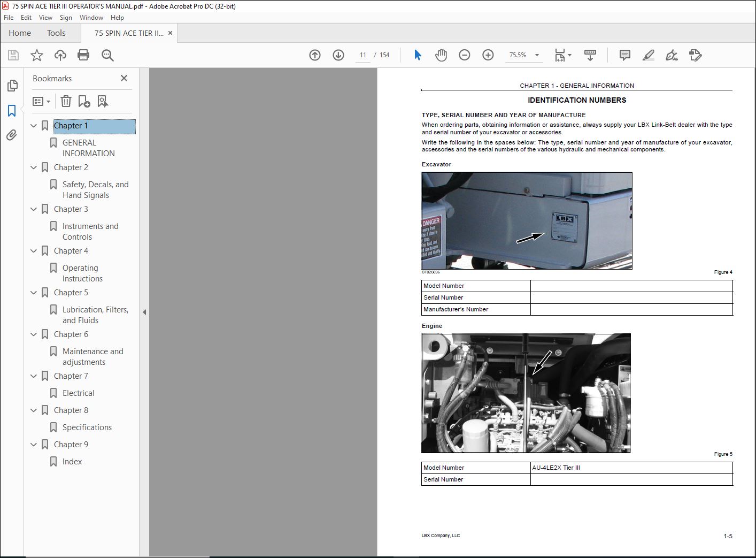
Task: Click the scrolling mode toolbar icon
Action: pyautogui.click(x=590, y=55)
